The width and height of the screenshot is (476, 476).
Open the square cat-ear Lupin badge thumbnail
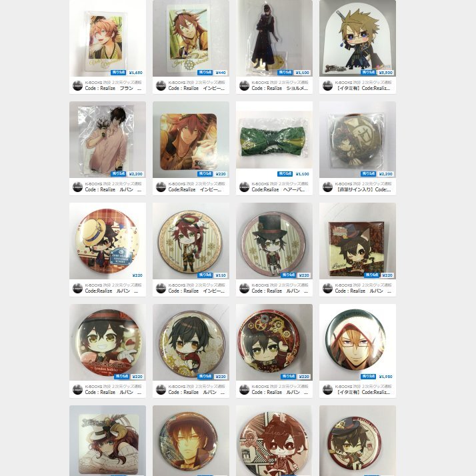(x=357, y=241)
